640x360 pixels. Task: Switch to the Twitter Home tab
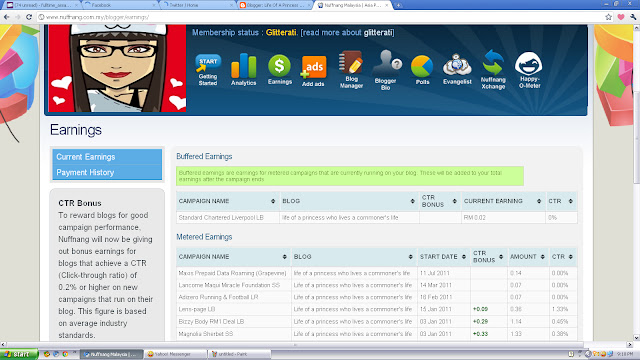(x=196, y=5)
